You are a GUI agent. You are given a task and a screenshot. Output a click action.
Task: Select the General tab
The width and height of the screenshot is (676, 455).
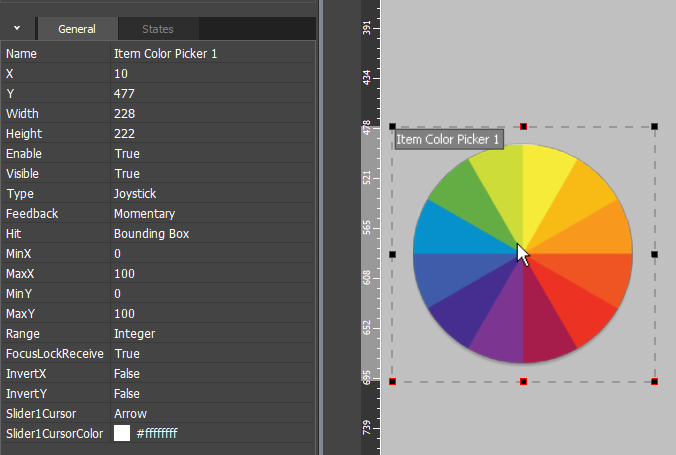(x=77, y=29)
